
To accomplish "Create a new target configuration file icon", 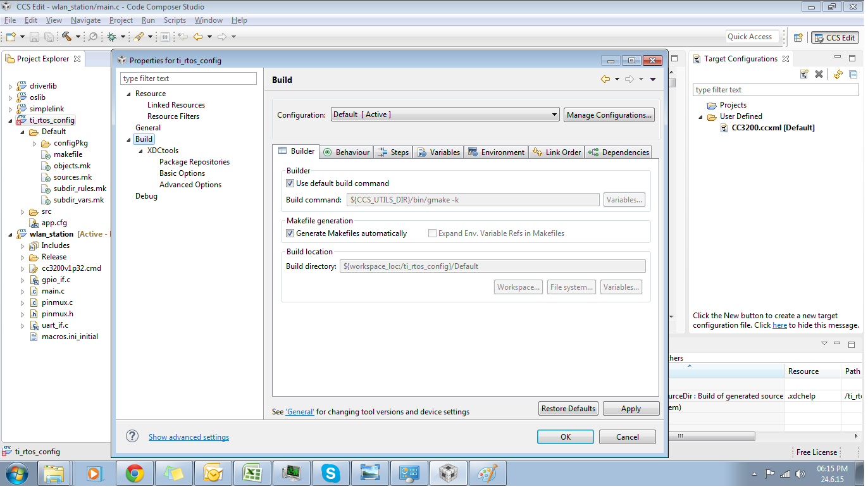I will (804, 74).
